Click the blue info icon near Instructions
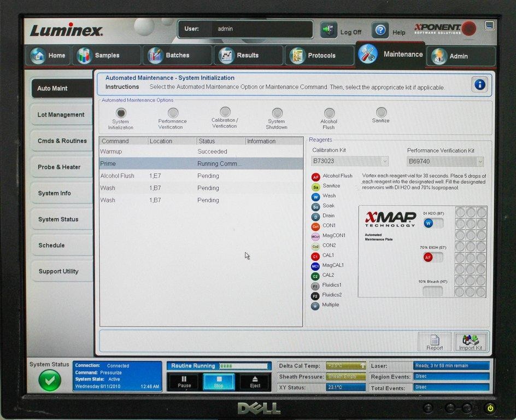 coord(479,84)
